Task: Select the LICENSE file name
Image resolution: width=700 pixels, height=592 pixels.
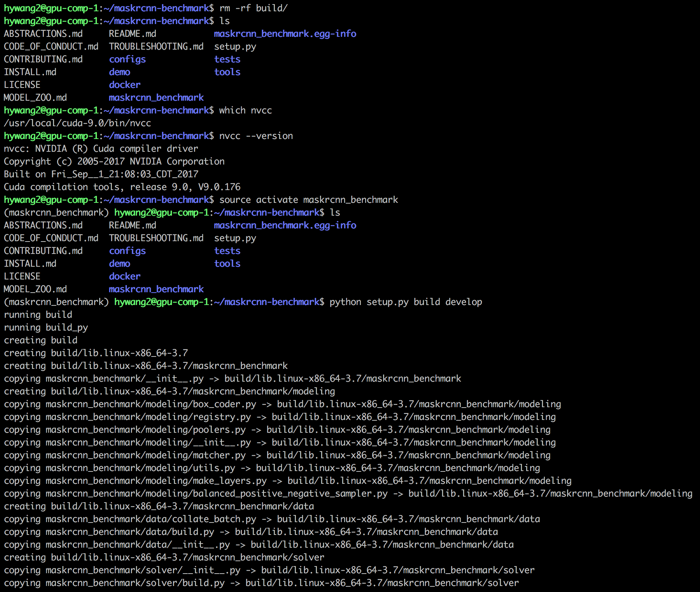Action: point(22,85)
